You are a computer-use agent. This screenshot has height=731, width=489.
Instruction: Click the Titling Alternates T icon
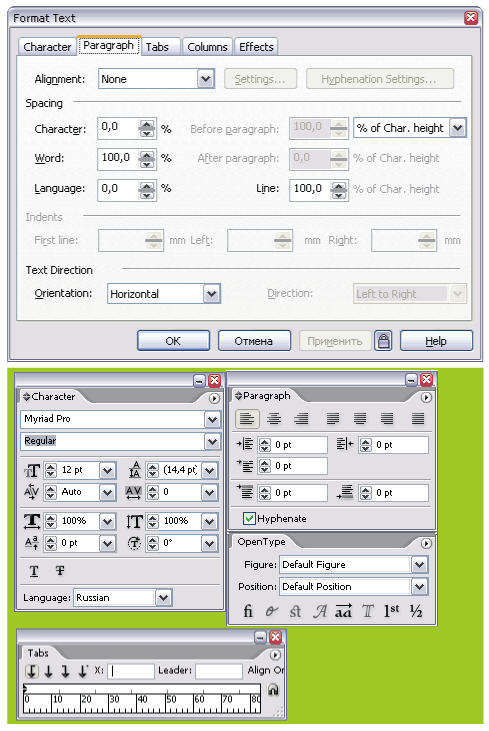click(368, 611)
